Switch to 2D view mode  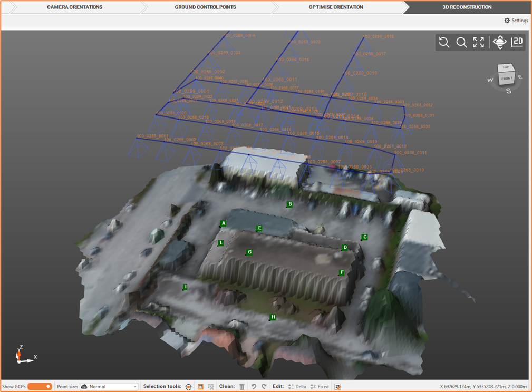click(517, 42)
